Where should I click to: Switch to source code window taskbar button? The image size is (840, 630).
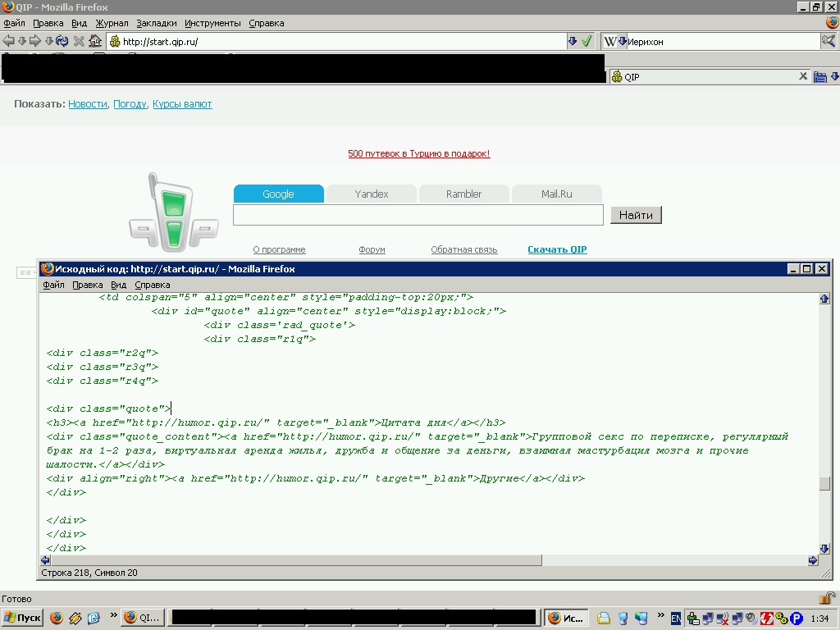[566, 618]
